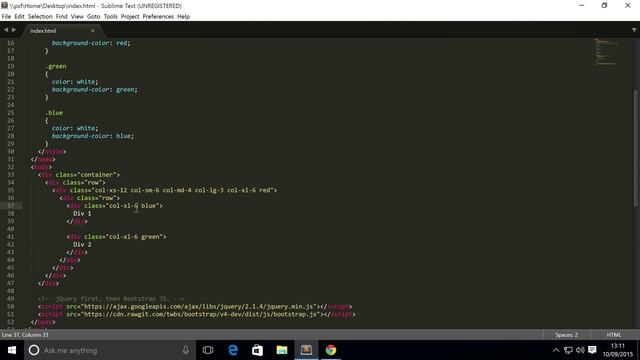640x360 pixels.
Task: Open the network tray icon
Action: 568,350
